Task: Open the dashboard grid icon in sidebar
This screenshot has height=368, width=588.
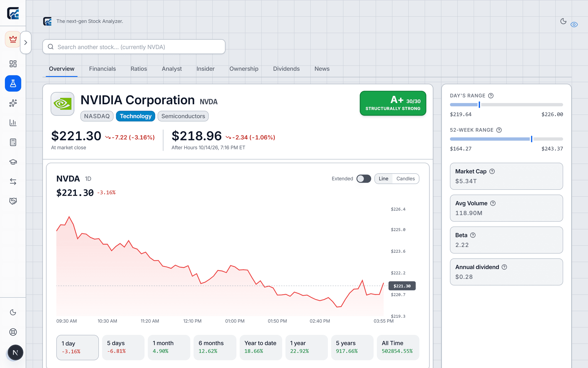Action: click(x=13, y=64)
